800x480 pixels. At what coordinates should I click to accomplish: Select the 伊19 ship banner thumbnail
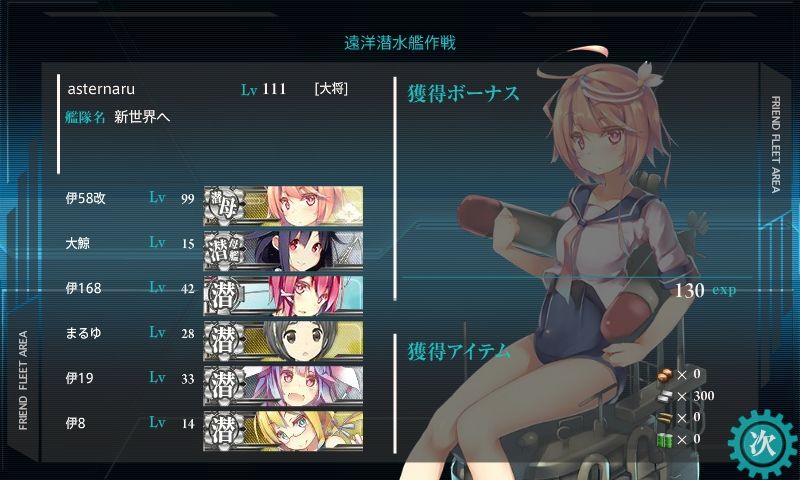pyautogui.click(x=283, y=385)
